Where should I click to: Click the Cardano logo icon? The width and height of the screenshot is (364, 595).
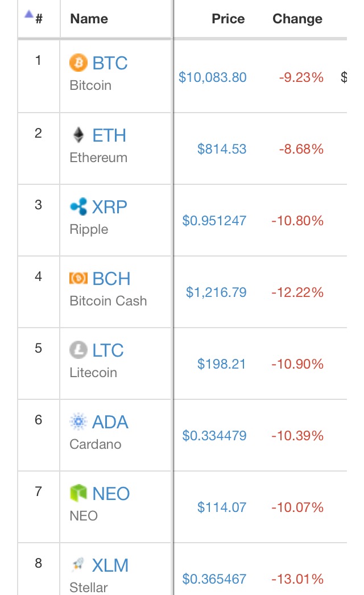click(x=78, y=422)
